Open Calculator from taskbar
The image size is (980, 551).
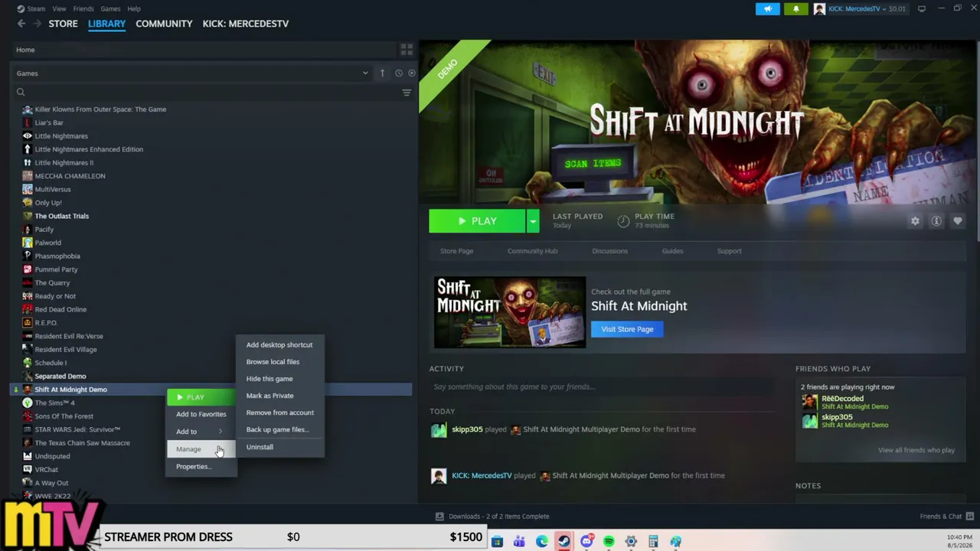(x=653, y=542)
